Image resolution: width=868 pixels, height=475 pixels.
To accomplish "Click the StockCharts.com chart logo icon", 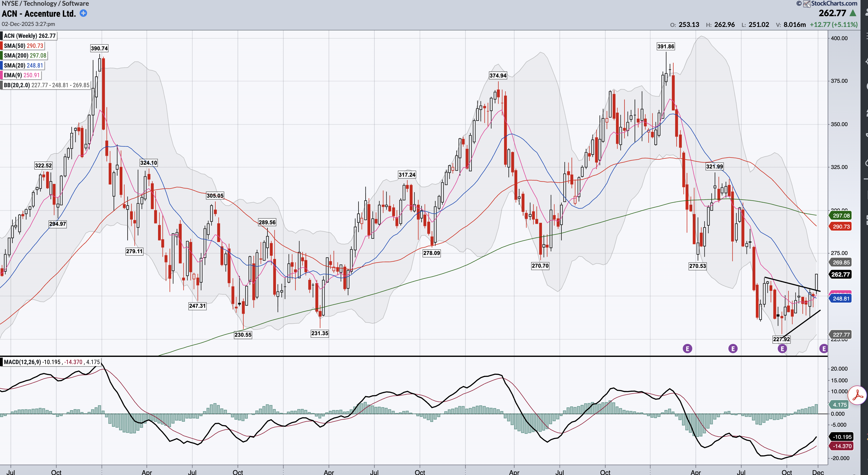I will (x=807, y=4).
